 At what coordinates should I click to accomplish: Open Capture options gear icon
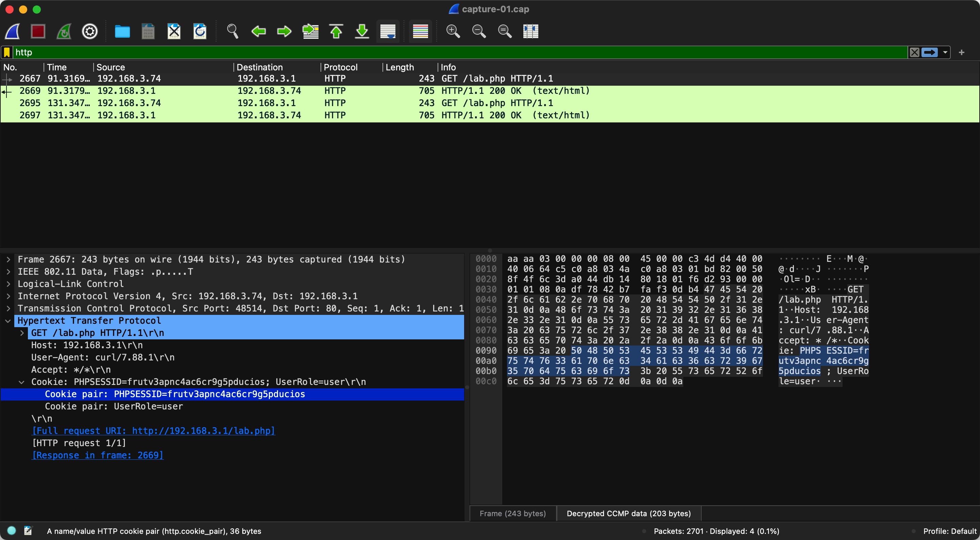point(90,31)
